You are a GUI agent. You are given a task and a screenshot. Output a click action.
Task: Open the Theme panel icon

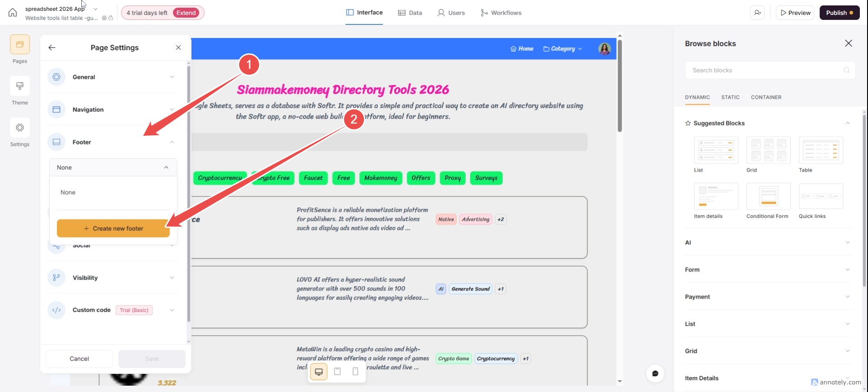[20, 86]
